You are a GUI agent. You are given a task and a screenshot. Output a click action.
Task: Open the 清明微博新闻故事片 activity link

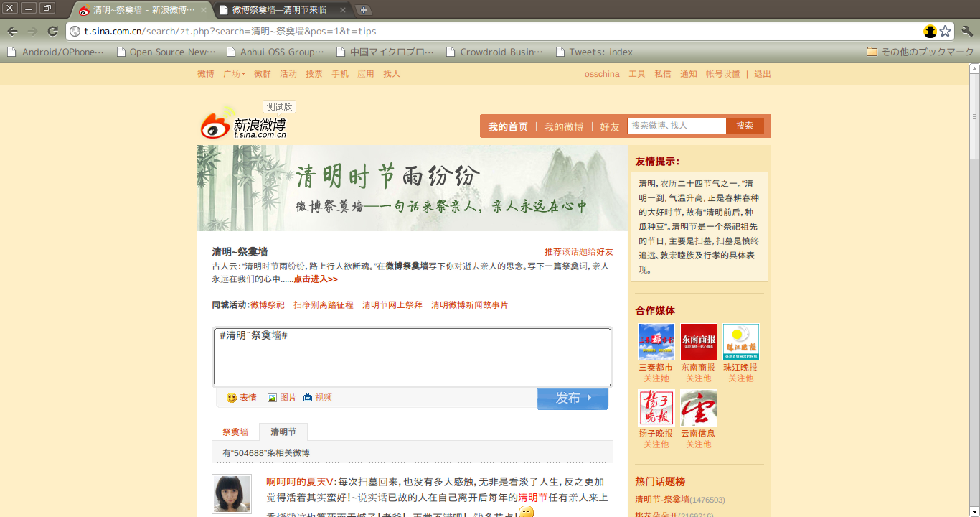click(x=470, y=305)
